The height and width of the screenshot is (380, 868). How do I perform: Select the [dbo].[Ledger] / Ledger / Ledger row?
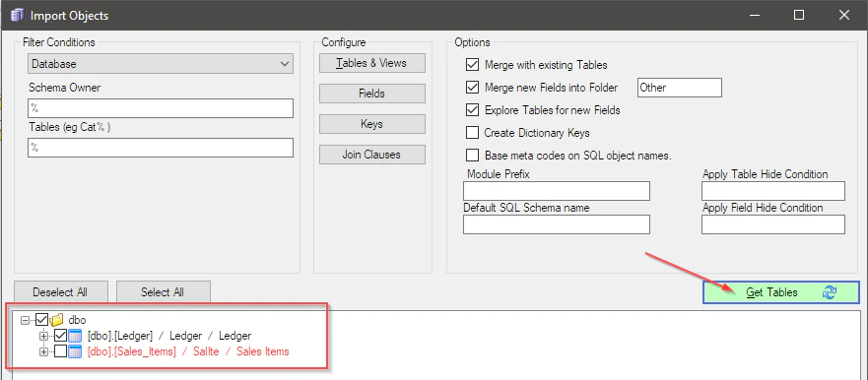click(x=169, y=336)
